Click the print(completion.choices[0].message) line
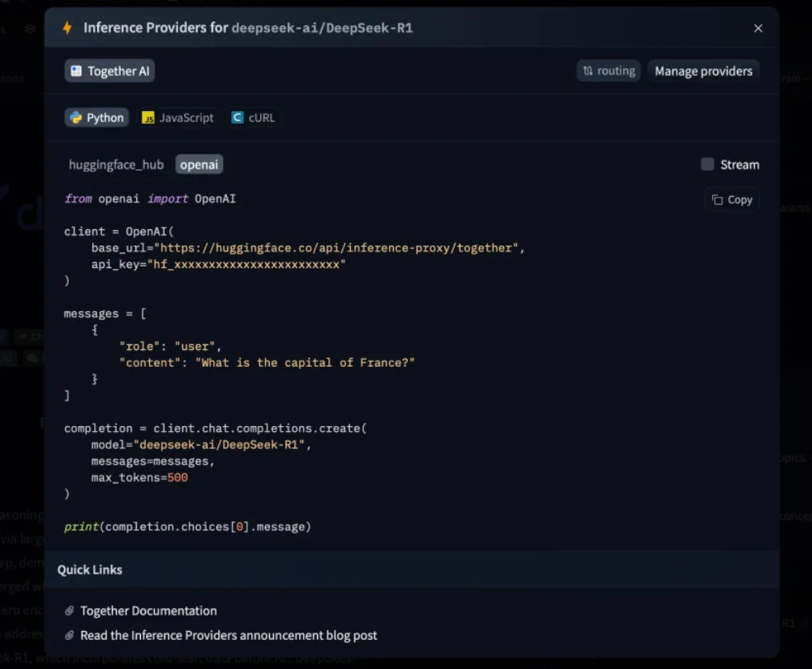 tap(187, 526)
